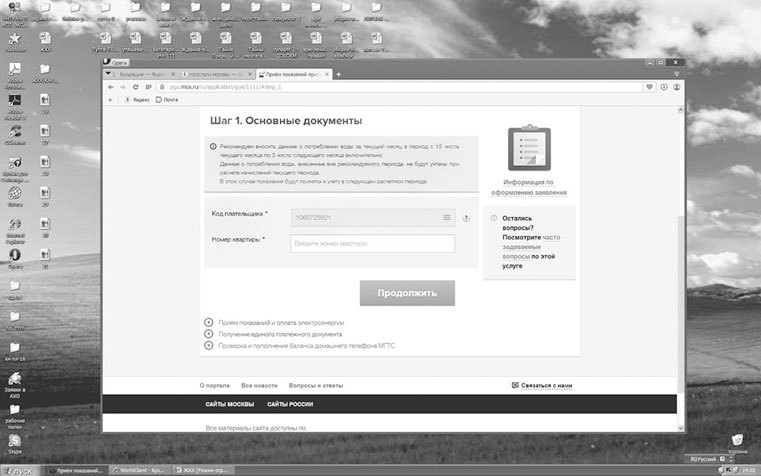
Task: Open the Яндекс bookmark in bookmarks bar
Action: pos(137,100)
